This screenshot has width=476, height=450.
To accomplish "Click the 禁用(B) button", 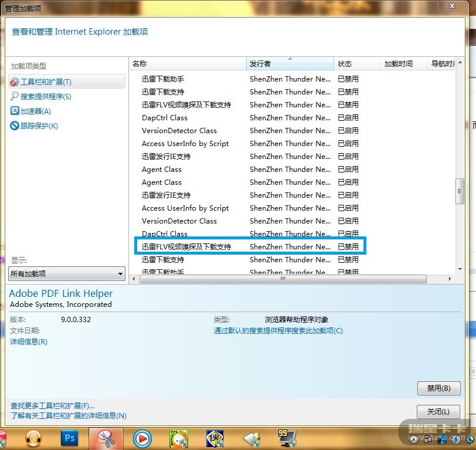I will tap(439, 388).
